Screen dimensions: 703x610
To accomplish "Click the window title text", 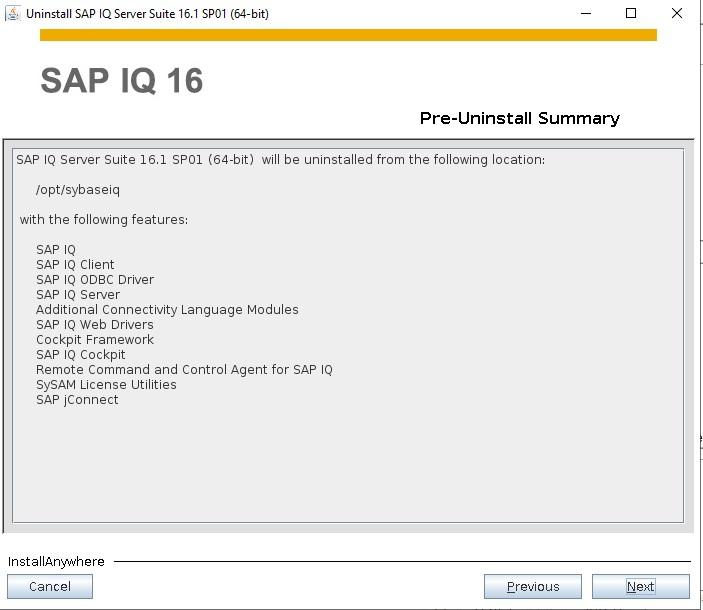I will 147,13.
